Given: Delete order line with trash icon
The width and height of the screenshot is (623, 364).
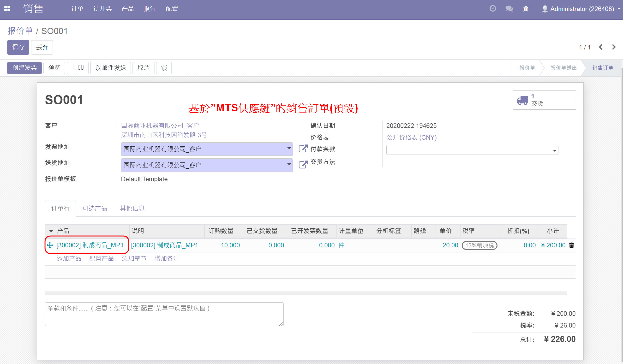Looking at the screenshot, I should (572, 245).
